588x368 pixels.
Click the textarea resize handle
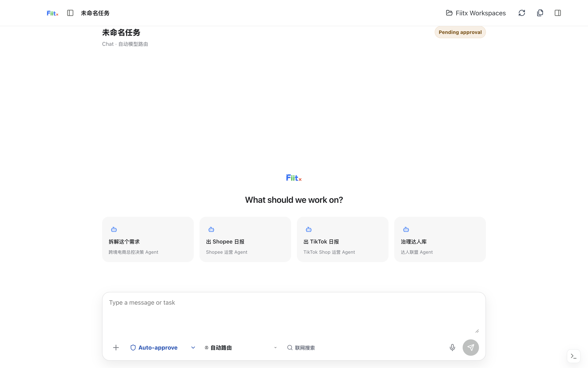pyautogui.click(x=477, y=331)
